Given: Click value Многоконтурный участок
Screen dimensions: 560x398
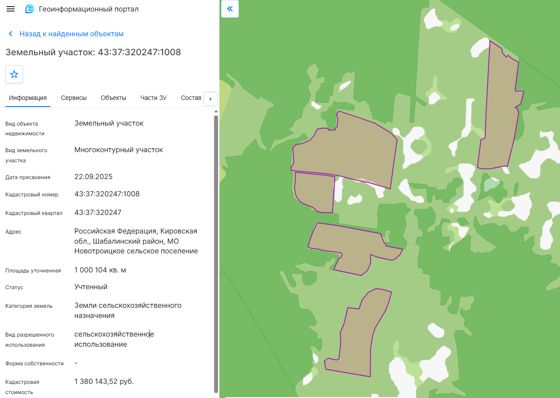Looking at the screenshot, I should 119,150.
